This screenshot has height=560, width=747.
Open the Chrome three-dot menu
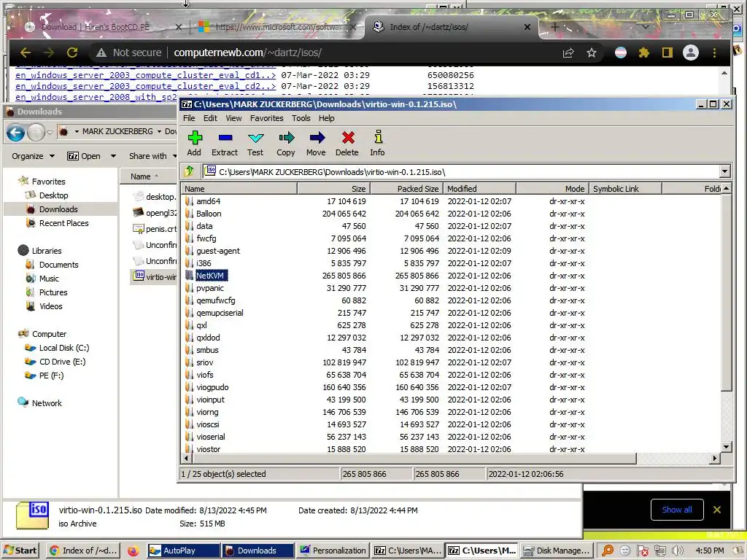click(714, 52)
